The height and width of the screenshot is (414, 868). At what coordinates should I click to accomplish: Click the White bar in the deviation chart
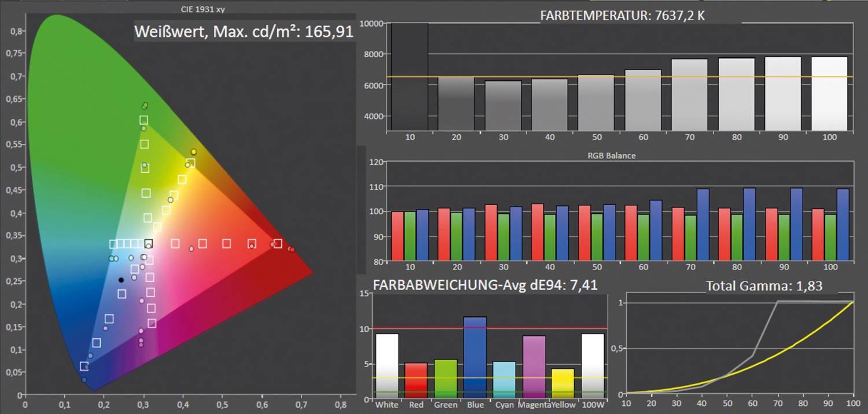tap(387, 364)
